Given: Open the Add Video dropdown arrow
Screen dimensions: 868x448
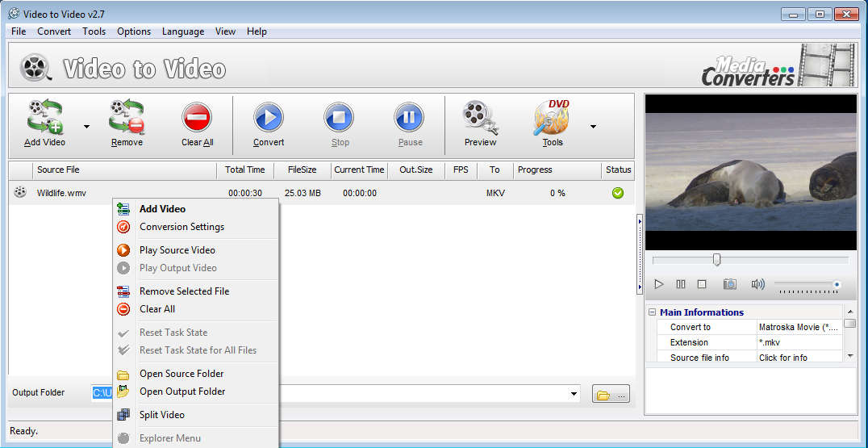Looking at the screenshot, I should [x=86, y=127].
